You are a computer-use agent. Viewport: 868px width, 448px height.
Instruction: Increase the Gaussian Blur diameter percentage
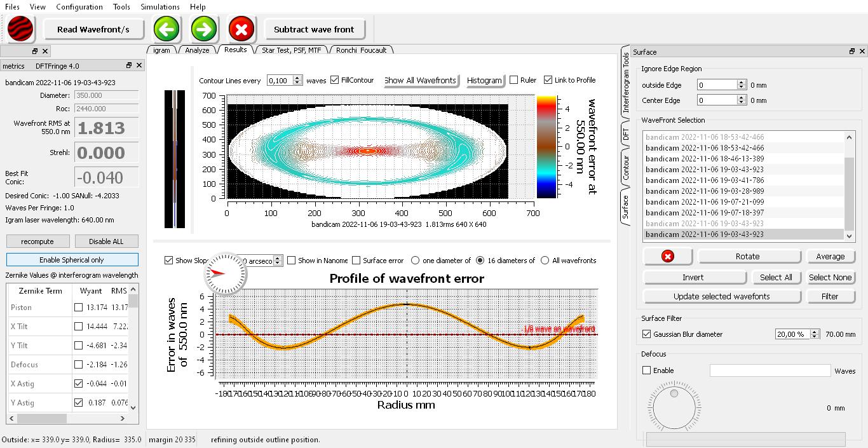[815, 331]
